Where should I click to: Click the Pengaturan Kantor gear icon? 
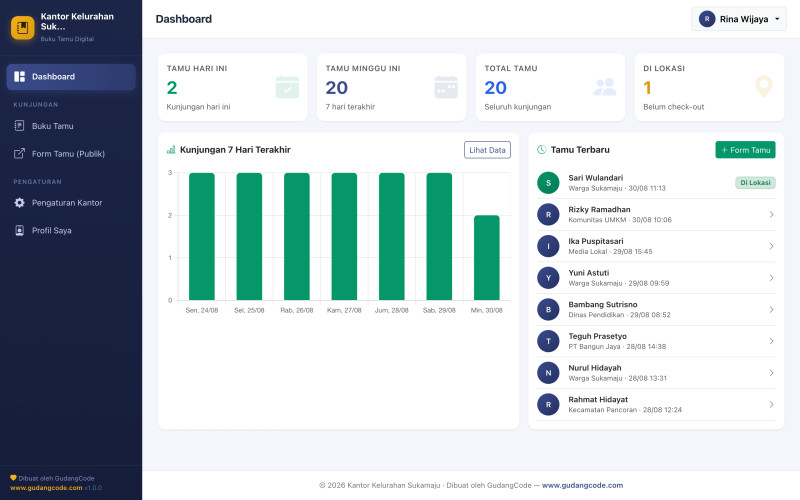pos(19,203)
